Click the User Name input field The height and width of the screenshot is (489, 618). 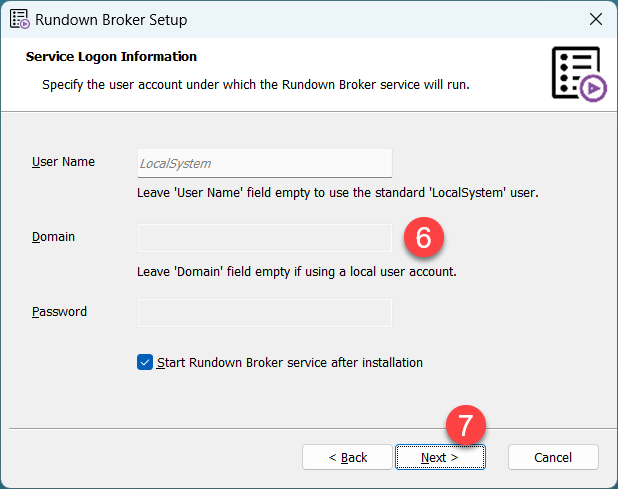[x=264, y=163]
